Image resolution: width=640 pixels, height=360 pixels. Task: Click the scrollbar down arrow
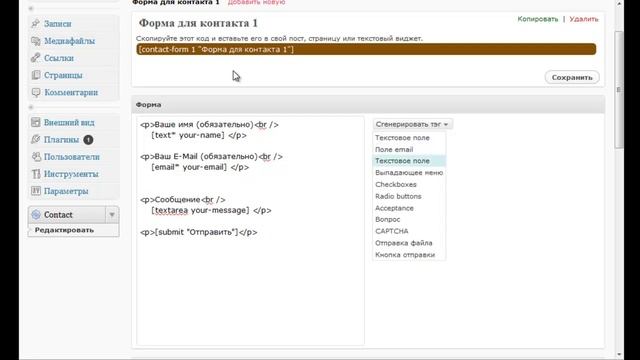tap(619, 355)
